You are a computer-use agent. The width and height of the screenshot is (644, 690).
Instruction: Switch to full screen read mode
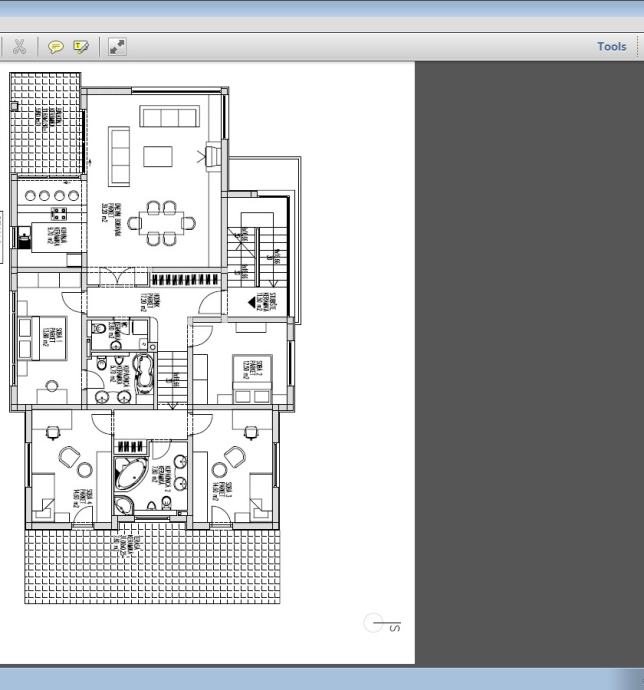pyautogui.click(x=118, y=47)
